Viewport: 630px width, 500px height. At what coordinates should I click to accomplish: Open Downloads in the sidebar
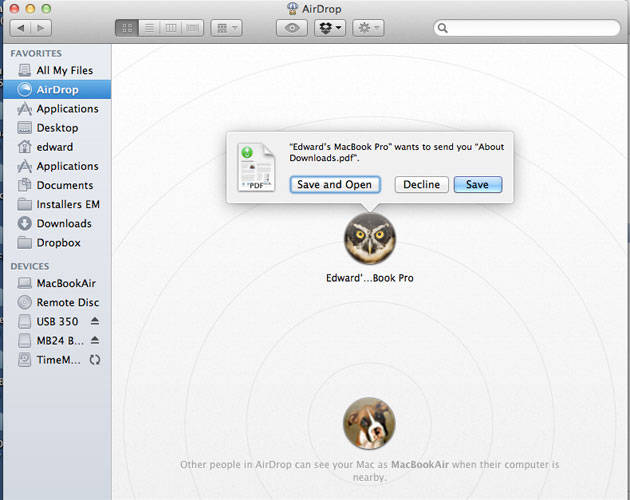(x=57, y=223)
